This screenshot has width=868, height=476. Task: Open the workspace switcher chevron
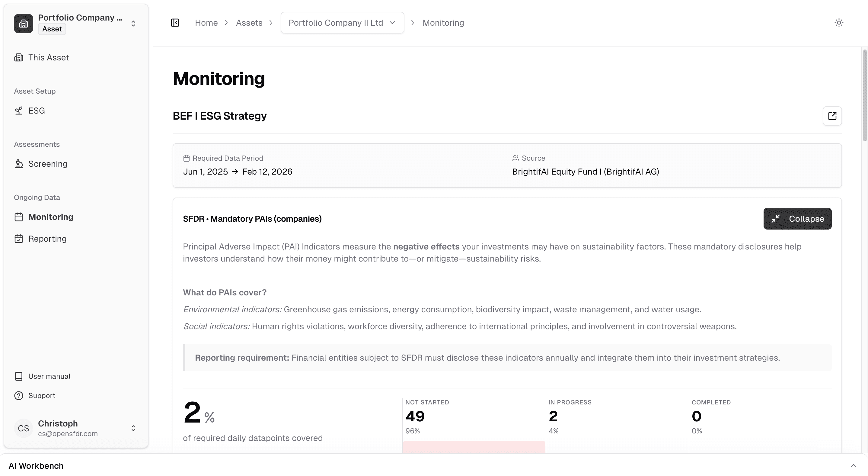133,24
